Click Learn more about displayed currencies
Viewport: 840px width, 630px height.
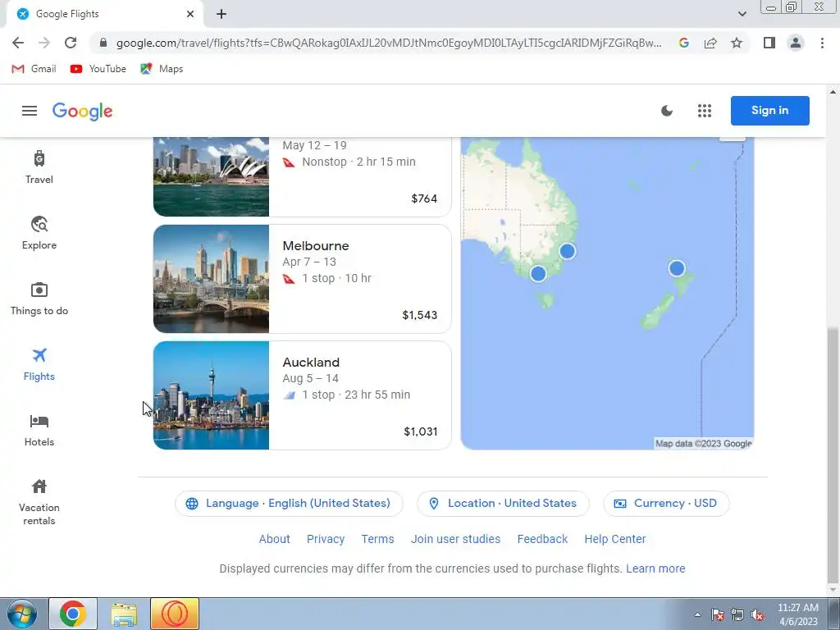click(655, 568)
